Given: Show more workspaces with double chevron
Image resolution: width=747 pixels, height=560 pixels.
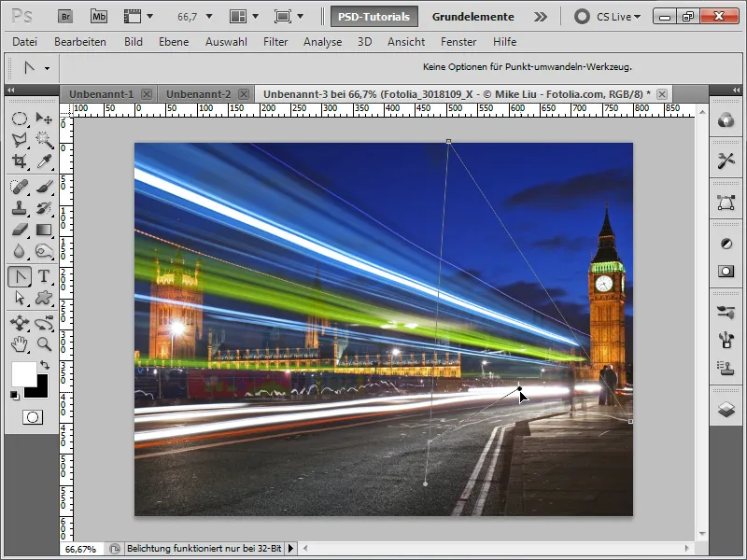Looking at the screenshot, I should click(x=541, y=17).
